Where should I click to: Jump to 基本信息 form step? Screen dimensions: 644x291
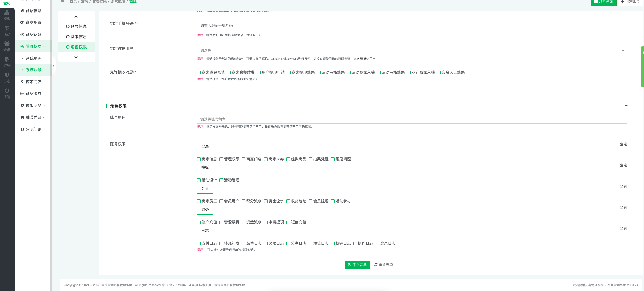76,37
